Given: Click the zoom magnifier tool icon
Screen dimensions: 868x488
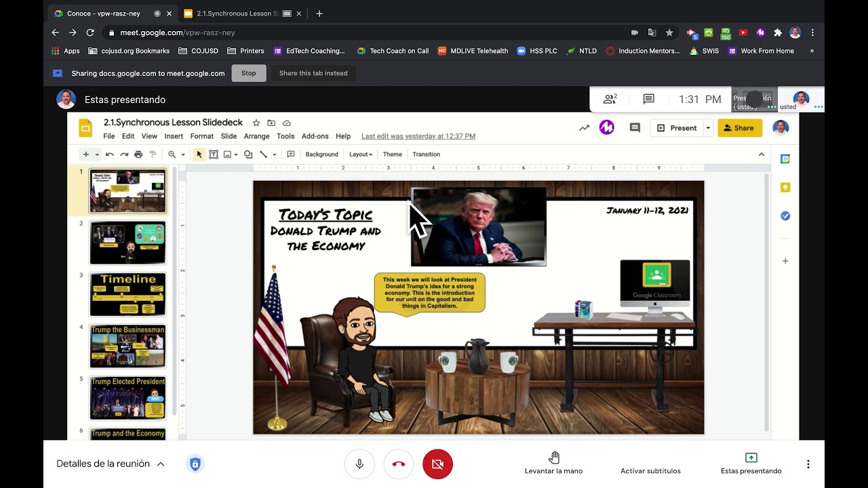Looking at the screenshot, I should [x=172, y=155].
